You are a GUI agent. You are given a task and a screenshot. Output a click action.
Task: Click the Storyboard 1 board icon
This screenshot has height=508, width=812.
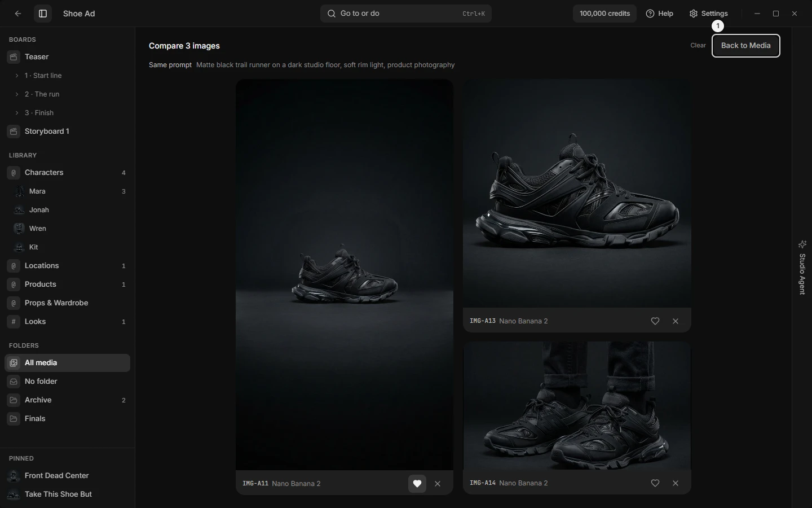pyautogui.click(x=14, y=132)
